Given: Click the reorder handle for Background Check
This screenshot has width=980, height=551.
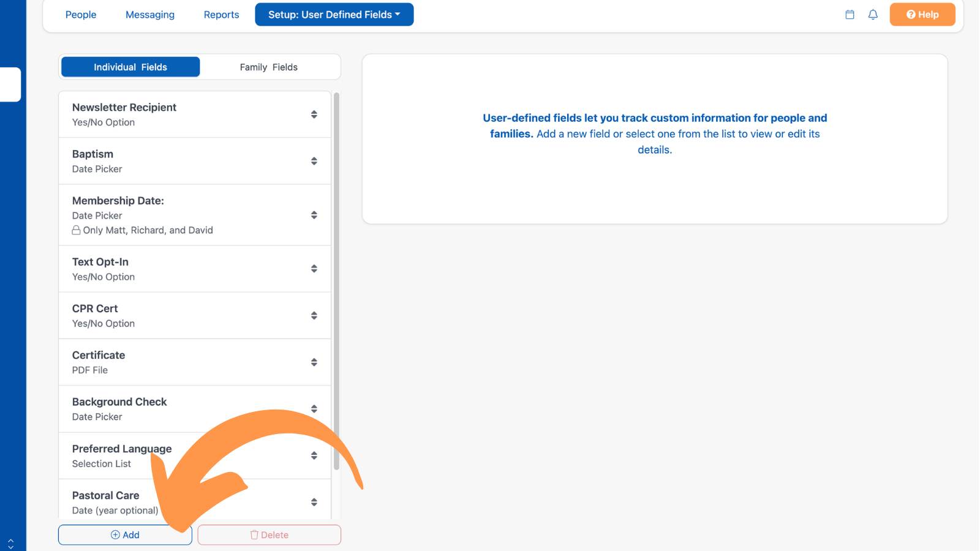Looking at the screenshot, I should 314,409.
